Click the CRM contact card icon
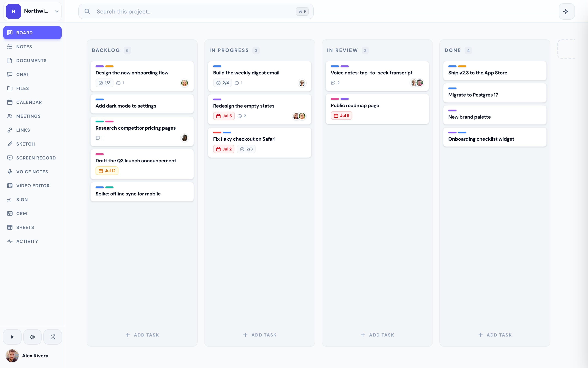Image resolution: width=588 pixels, height=368 pixels. click(10, 213)
